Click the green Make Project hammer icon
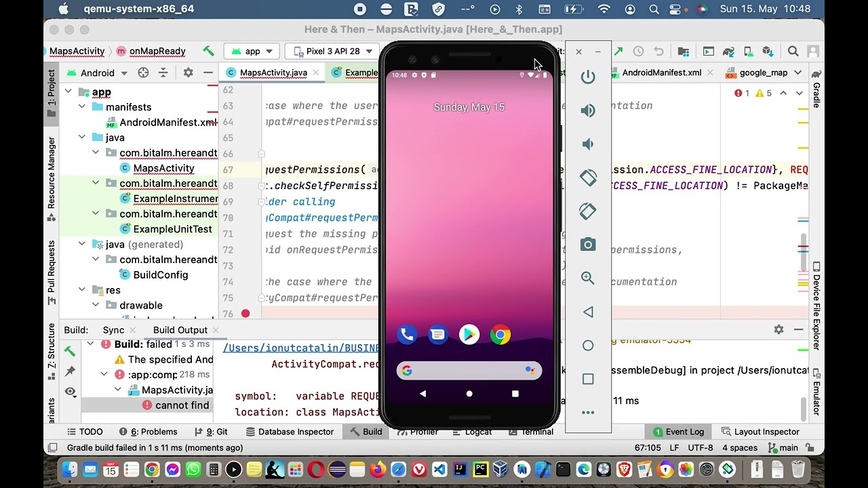868x488 pixels. click(x=208, y=51)
